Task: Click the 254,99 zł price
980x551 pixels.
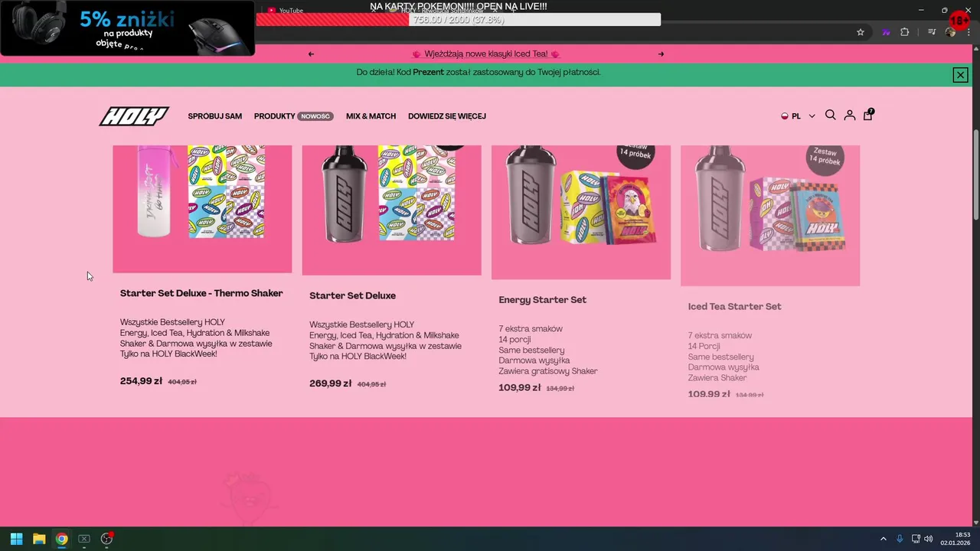Action: click(141, 381)
